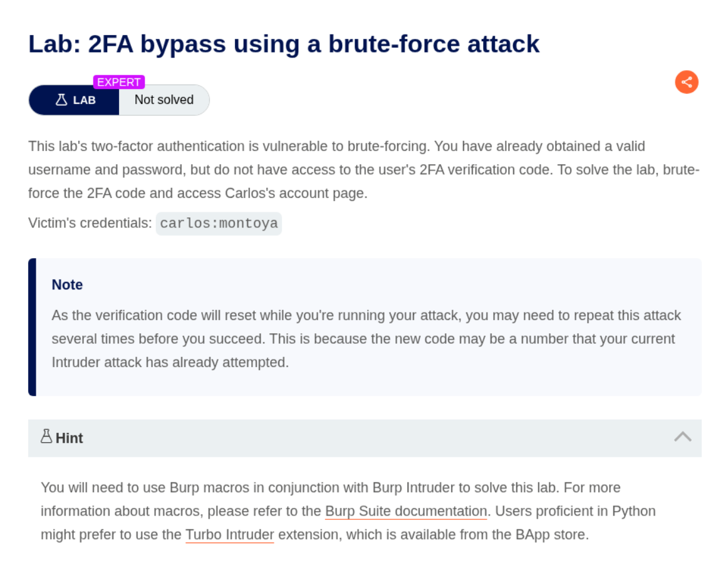This screenshot has width=728, height=565.
Task: Click the word Python in the hint
Action: coord(635,511)
